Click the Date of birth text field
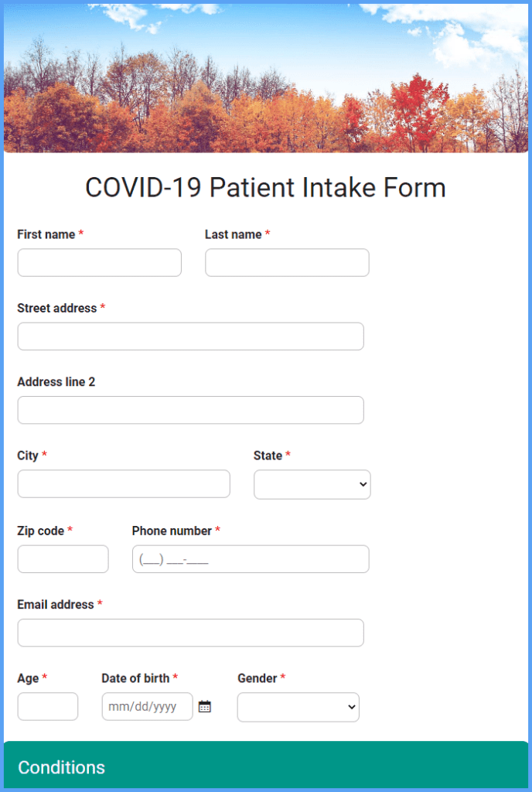The image size is (532, 792). click(x=147, y=706)
